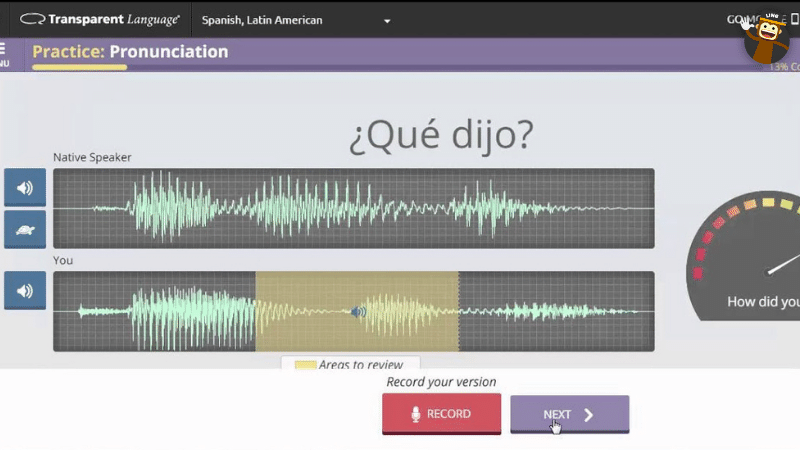Click the Transparent Language logo
Screen dimensions: 800x450
(100, 19)
